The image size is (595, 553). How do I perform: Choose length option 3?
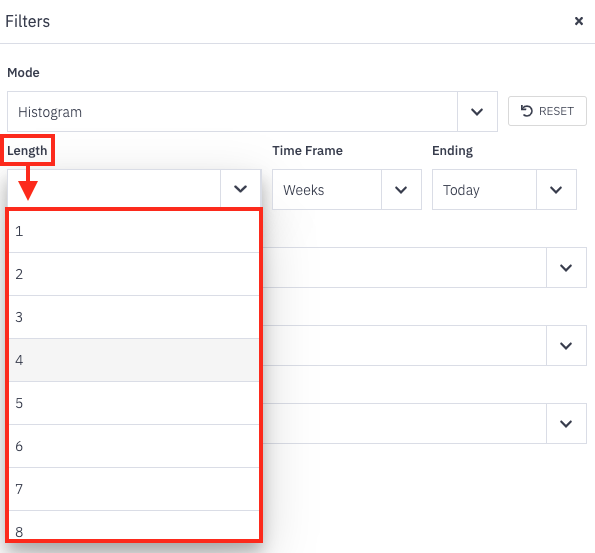click(134, 317)
